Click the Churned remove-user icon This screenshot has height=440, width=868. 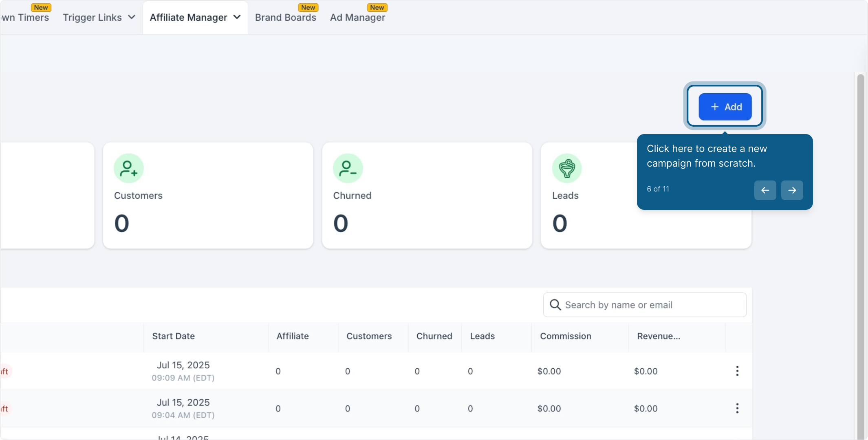348,168
